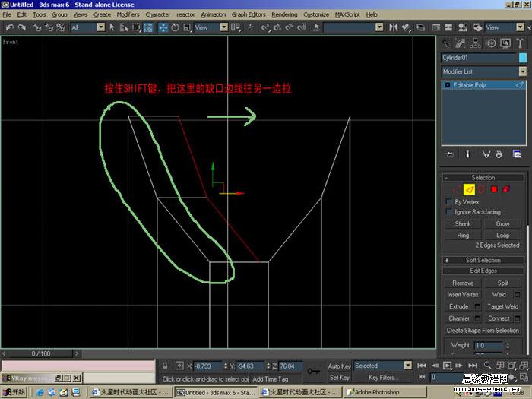532x399 pixels.
Task: Collapse the Selection rollout
Action: point(483,178)
